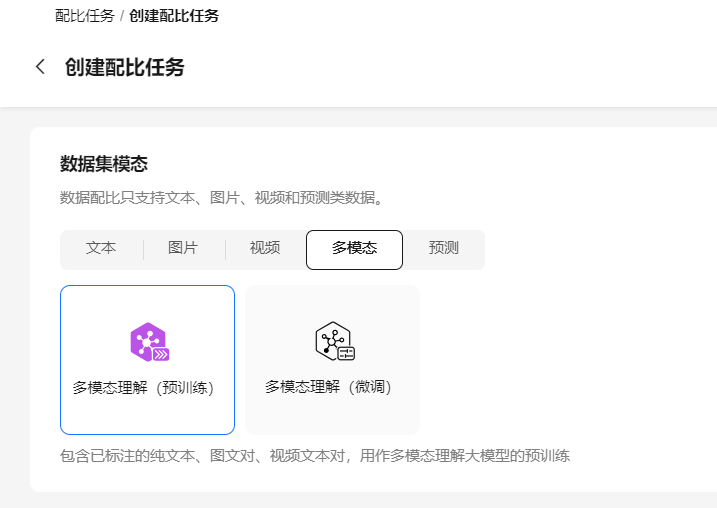Click the outlined 多模态理解（微调） icon
Viewport: 717px width, 508px height.
point(334,341)
